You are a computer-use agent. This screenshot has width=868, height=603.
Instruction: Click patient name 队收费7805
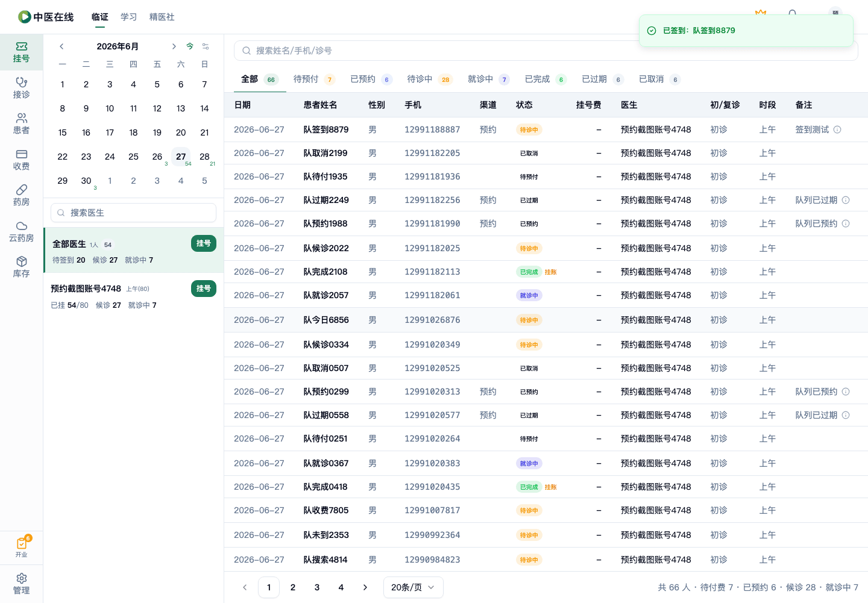pyautogui.click(x=326, y=510)
